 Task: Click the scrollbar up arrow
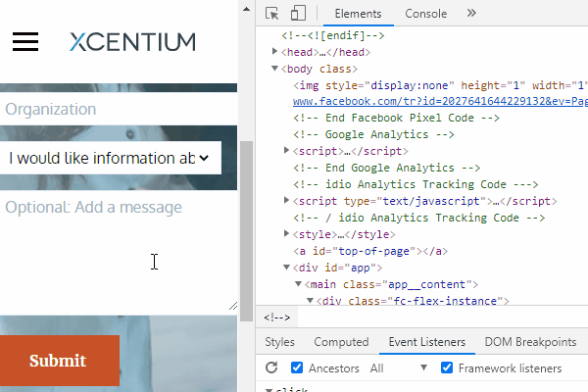[246, 9]
